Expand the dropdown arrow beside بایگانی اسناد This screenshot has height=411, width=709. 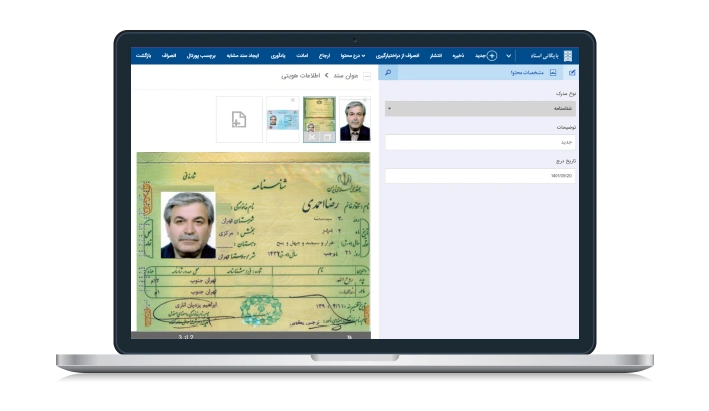508,56
